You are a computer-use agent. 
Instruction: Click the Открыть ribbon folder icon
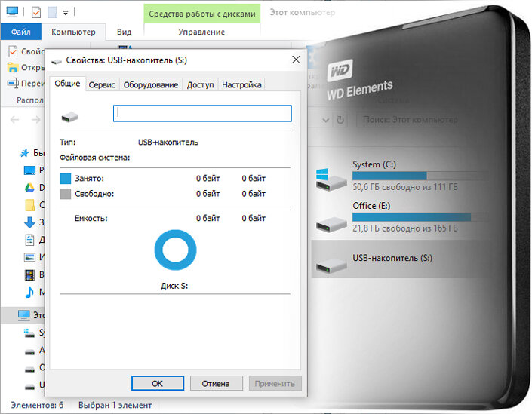[x=13, y=67]
